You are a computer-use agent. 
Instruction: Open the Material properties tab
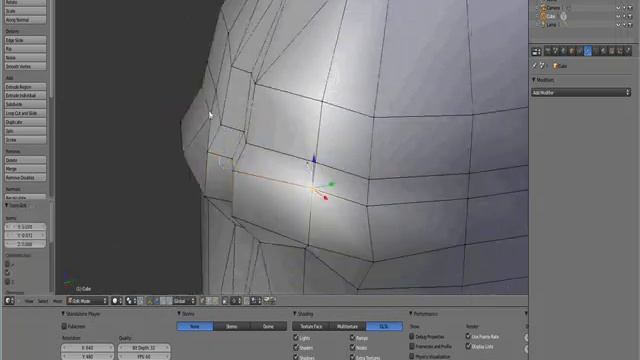pos(604,51)
